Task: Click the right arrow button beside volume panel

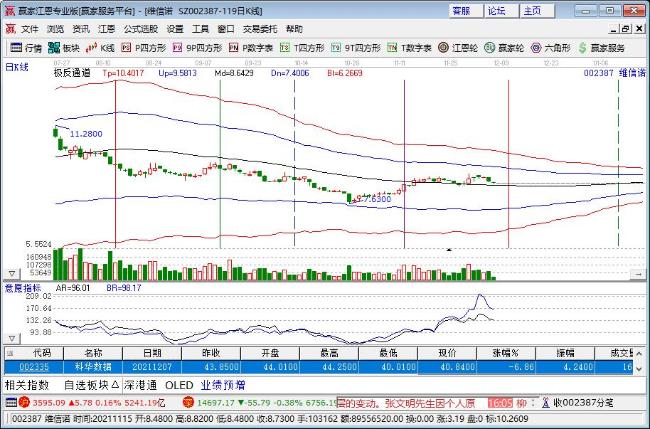Action: (638, 274)
